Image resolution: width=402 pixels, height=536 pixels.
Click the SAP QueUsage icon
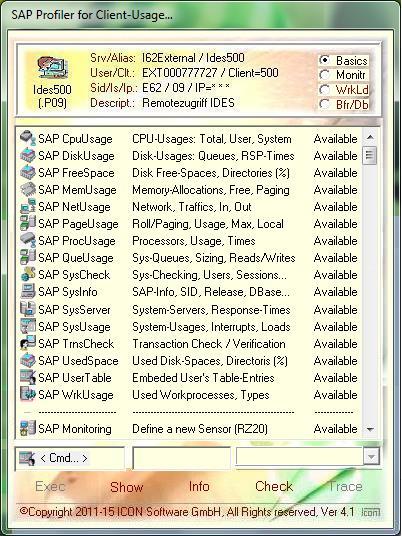[28, 258]
